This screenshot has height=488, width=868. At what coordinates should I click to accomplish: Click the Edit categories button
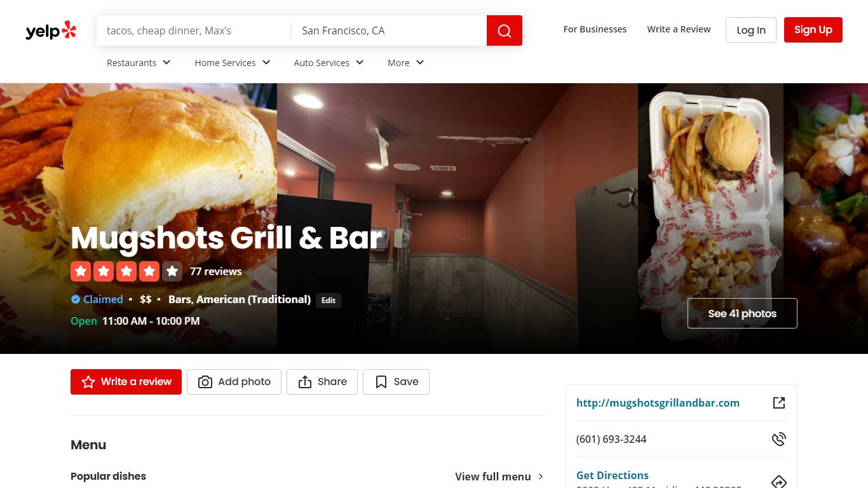(x=329, y=301)
